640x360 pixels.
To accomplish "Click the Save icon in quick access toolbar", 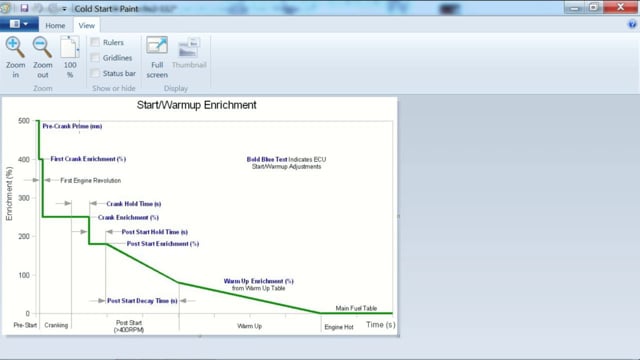I will 24,8.
